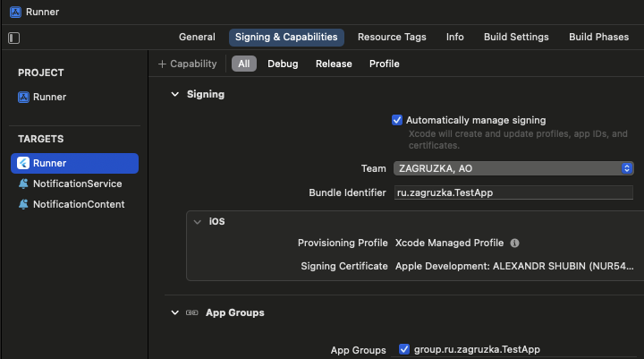
Task: Click the Flutter icon of Runner target
Action: tap(23, 163)
